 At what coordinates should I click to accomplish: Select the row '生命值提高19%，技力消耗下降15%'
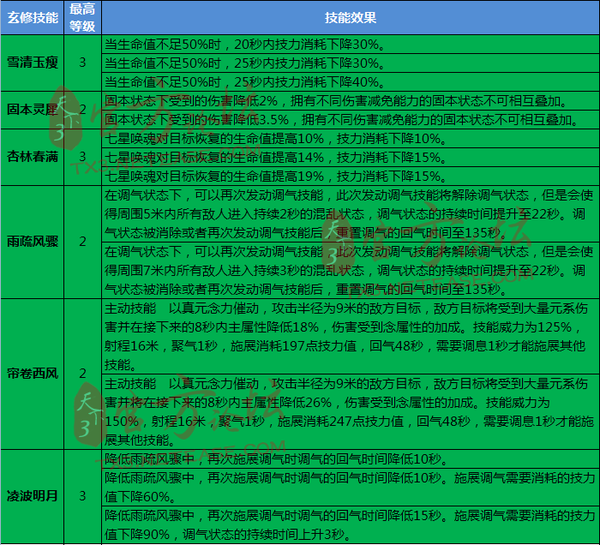351,176
